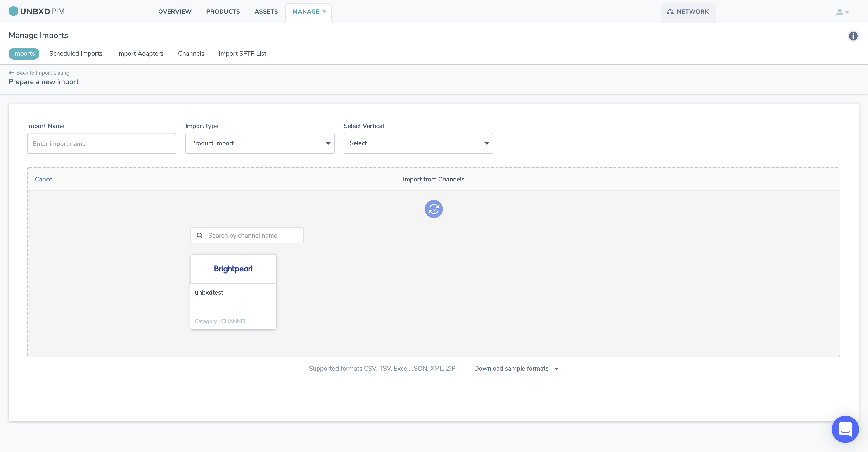Open the user profile menu

[x=842, y=12]
